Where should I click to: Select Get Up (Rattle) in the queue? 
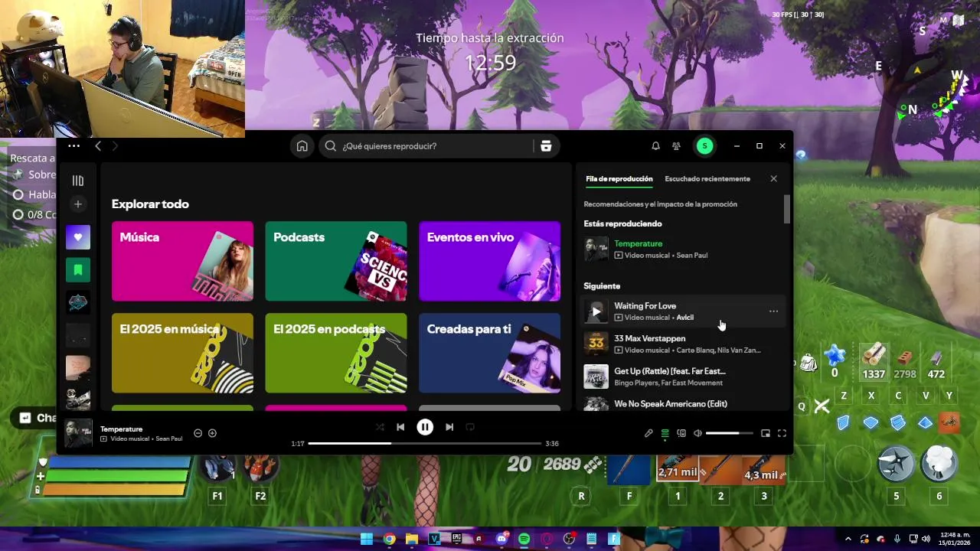(684, 377)
